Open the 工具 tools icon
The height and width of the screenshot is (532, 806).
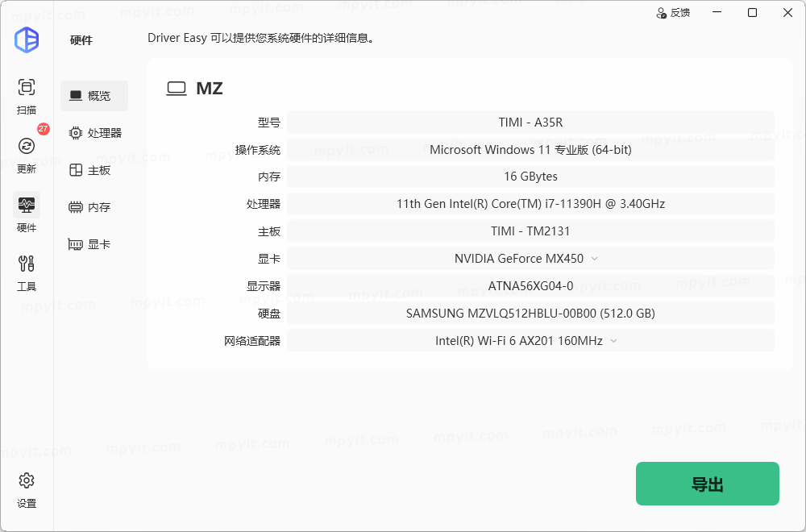27,264
